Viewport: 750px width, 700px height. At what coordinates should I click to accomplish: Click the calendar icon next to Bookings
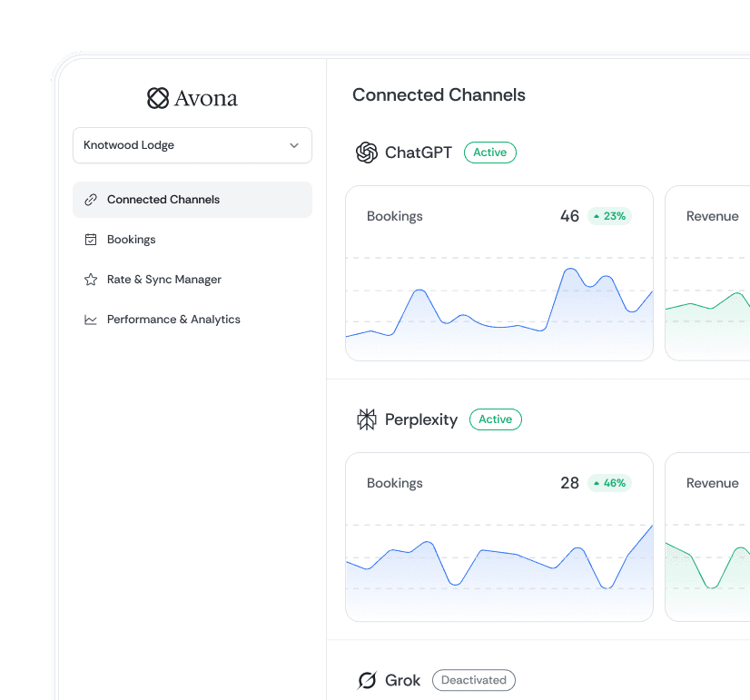point(91,240)
